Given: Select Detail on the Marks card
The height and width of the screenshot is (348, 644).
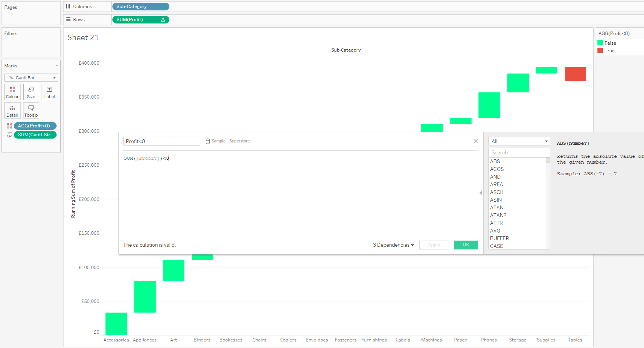Looking at the screenshot, I should click(12, 110).
